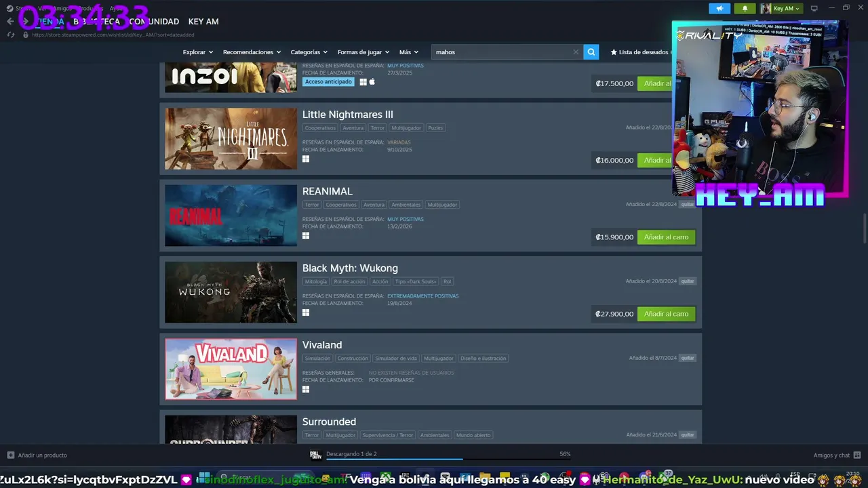Click the plus icon beside Añadir un producto
Image resolution: width=868 pixels, height=488 pixels.
click(x=10, y=455)
